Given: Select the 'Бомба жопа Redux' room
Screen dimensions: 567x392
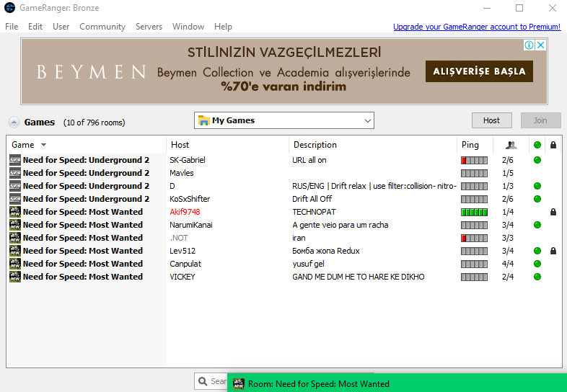Looking at the screenshot, I should tap(326, 251).
